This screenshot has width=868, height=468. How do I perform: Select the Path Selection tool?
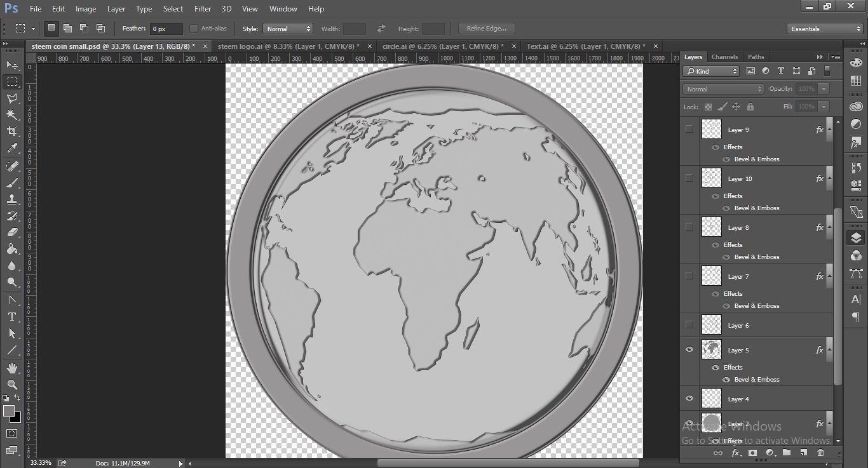tap(12, 333)
